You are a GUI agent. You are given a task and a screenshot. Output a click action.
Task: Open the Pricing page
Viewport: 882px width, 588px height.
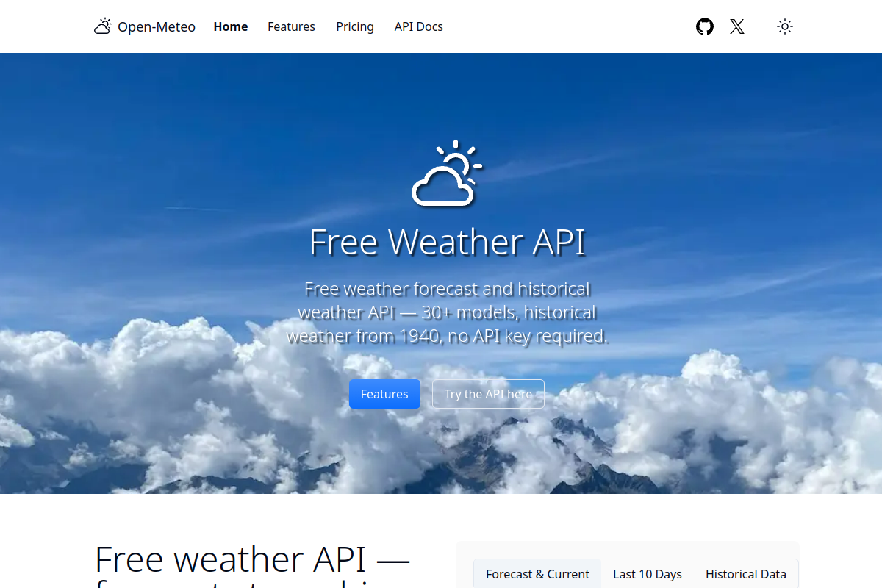[x=355, y=26]
